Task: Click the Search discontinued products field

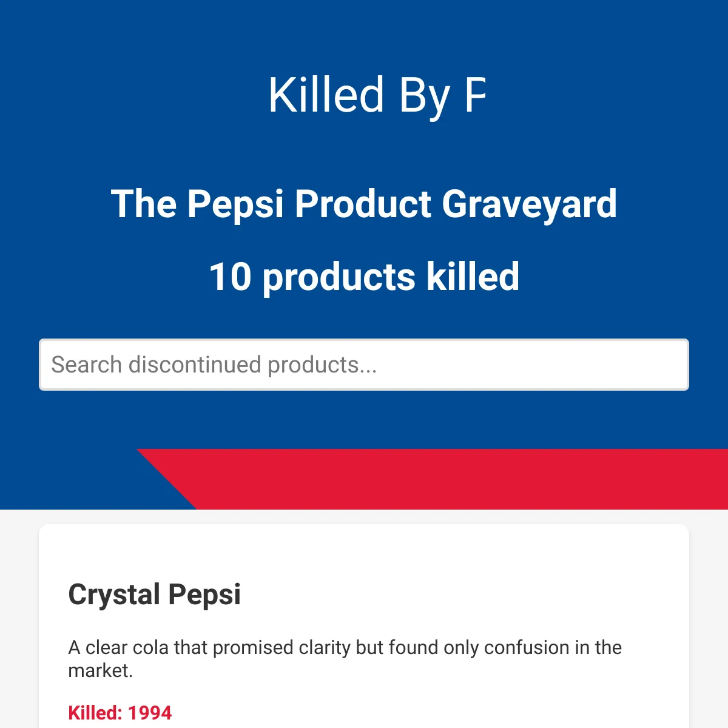Action: click(364, 365)
